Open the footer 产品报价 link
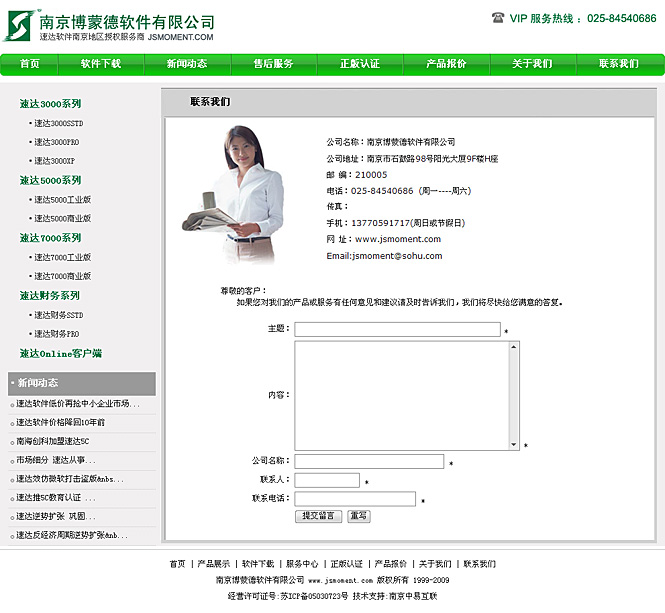This screenshot has height=613, width=665. coord(391,564)
